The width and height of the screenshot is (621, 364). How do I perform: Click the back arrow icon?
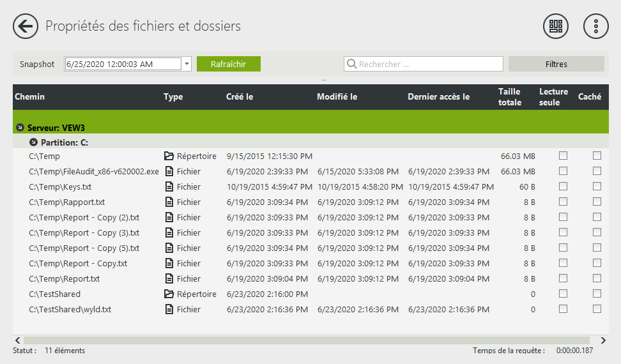coord(26,26)
